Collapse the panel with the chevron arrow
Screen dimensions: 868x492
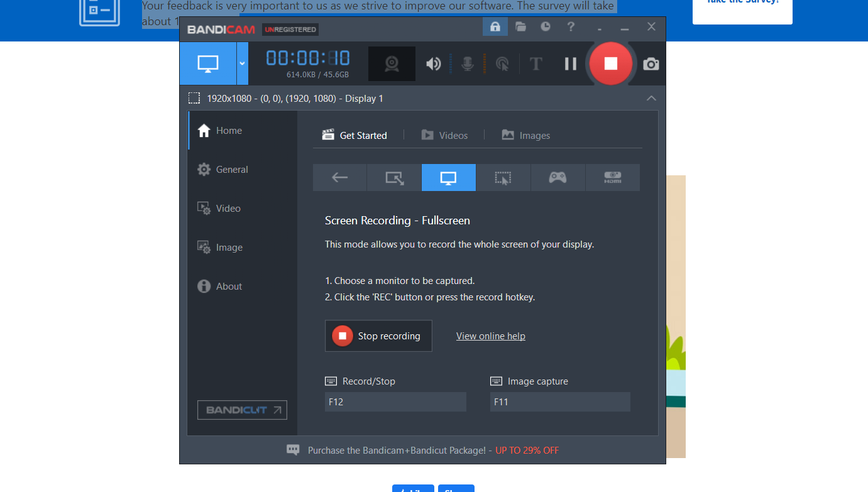coord(651,98)
